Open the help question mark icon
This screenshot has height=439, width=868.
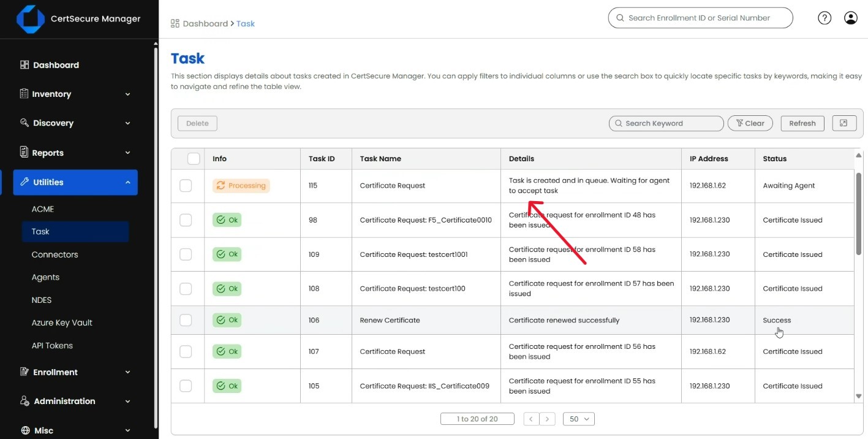coord(825,18)
